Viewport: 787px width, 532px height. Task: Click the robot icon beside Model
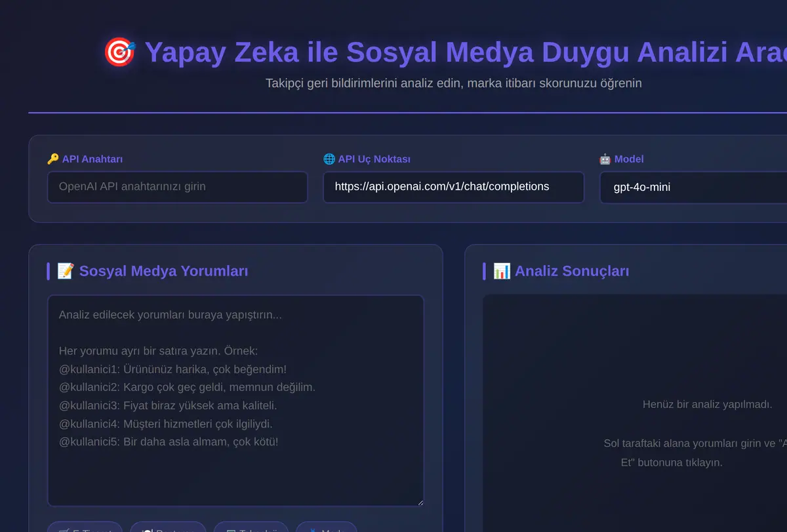tap(605, 159)
